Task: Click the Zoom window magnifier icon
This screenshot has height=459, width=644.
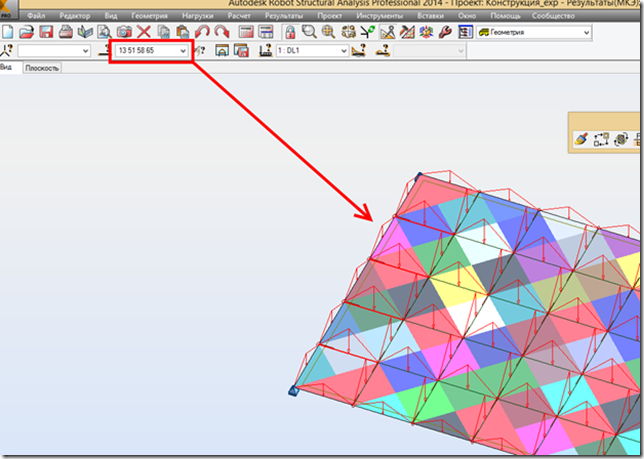Action: coord(309,32)
